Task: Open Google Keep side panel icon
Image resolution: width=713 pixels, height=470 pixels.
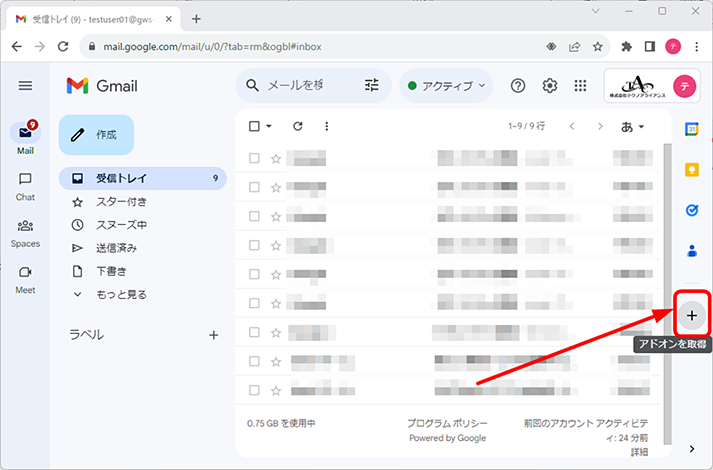Action: [x=692, y=170]
